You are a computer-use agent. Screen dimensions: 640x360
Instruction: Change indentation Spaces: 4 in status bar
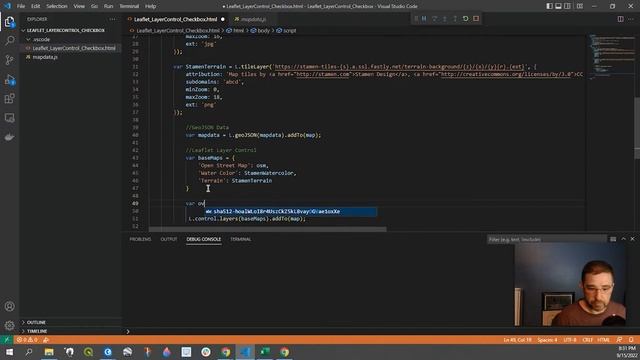pyautogui.click(x=547, y=340)
